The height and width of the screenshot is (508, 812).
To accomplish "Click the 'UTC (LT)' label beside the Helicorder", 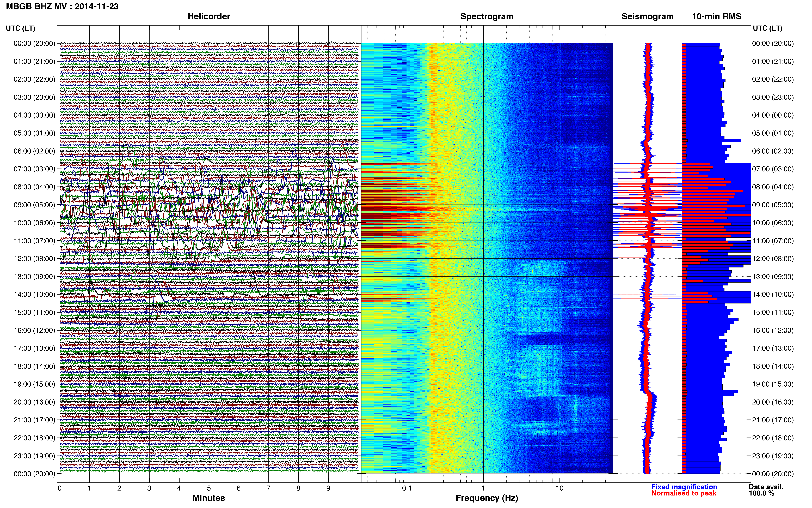I will click(x=21, y=28).
